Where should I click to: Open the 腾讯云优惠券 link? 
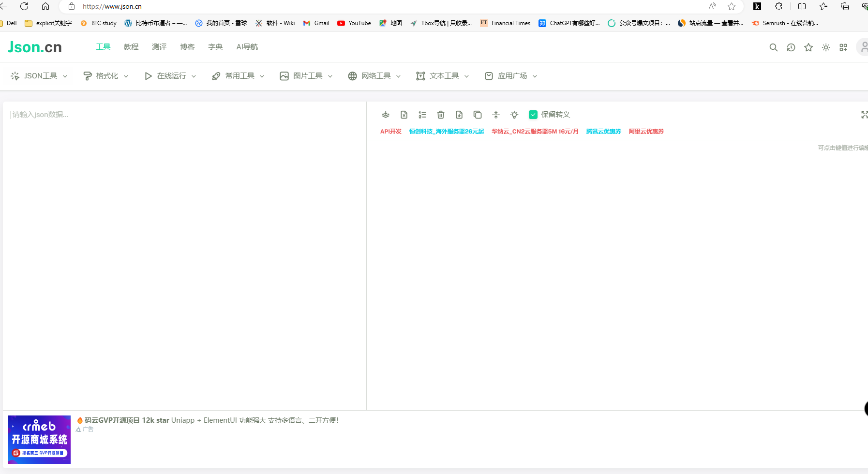point(604,132)
